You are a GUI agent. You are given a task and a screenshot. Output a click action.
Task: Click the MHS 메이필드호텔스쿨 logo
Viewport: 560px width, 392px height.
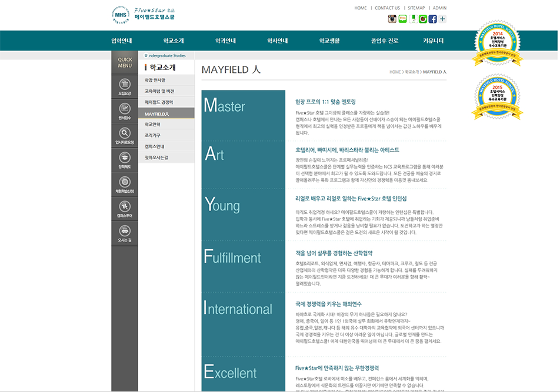tap(143, 14)
